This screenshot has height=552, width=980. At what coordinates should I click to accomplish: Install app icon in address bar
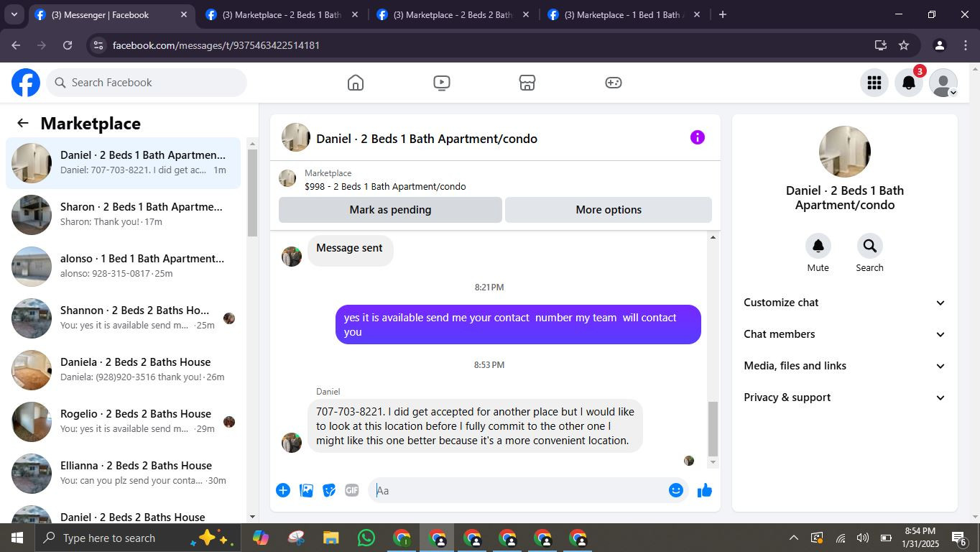(x=880, y=45)
